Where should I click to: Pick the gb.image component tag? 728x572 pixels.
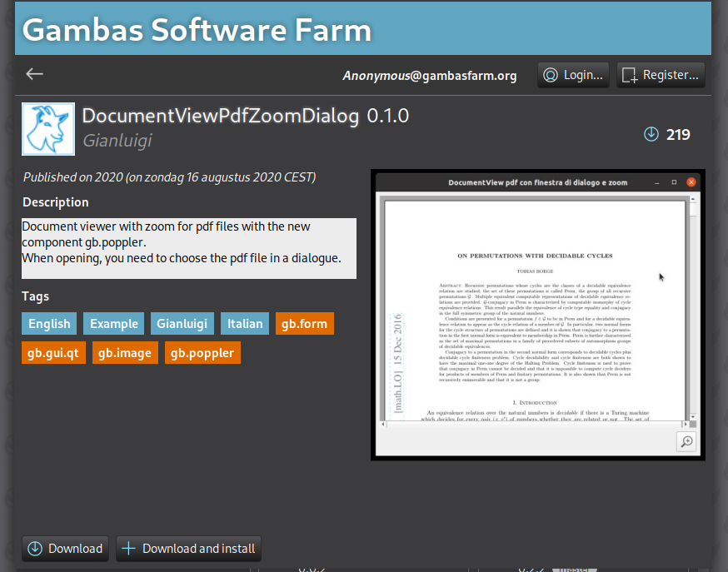point(125,353)
